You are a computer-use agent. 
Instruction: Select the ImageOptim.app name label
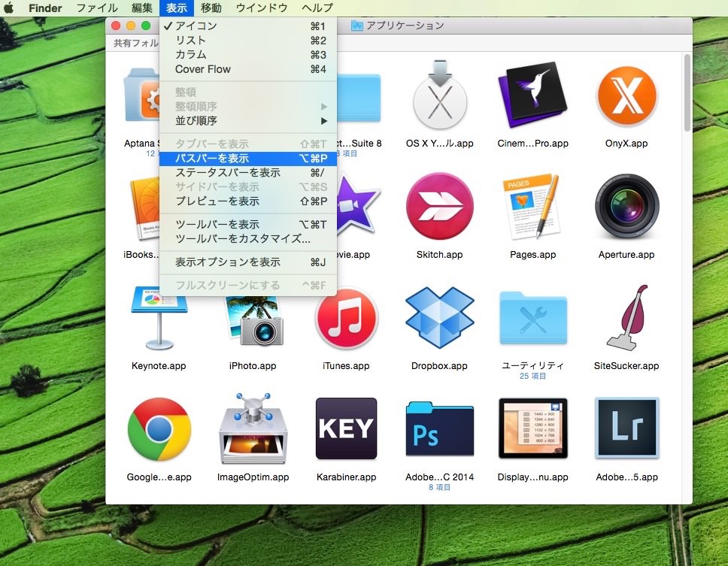[253, 477]
